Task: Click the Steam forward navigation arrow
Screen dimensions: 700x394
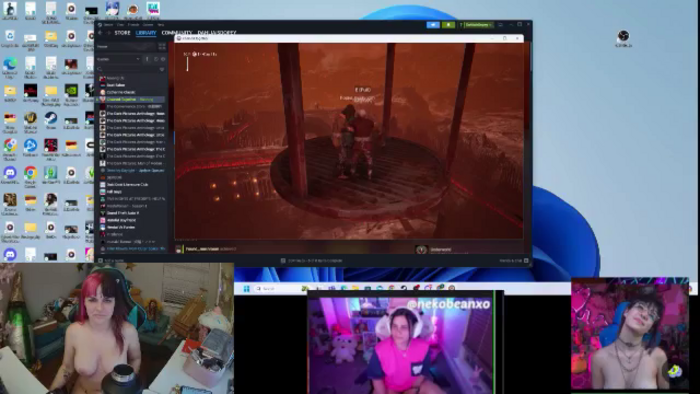Action: click(108, 33)
